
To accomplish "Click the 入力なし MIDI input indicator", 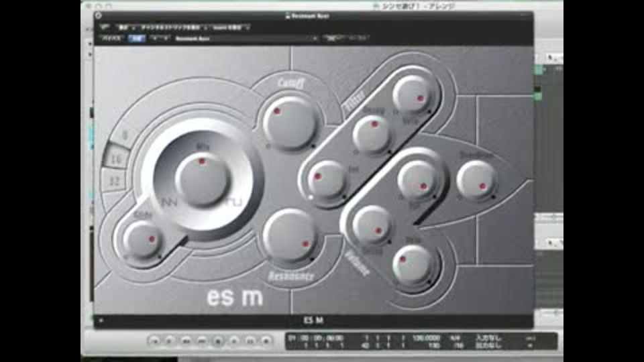I will point(489,338).
